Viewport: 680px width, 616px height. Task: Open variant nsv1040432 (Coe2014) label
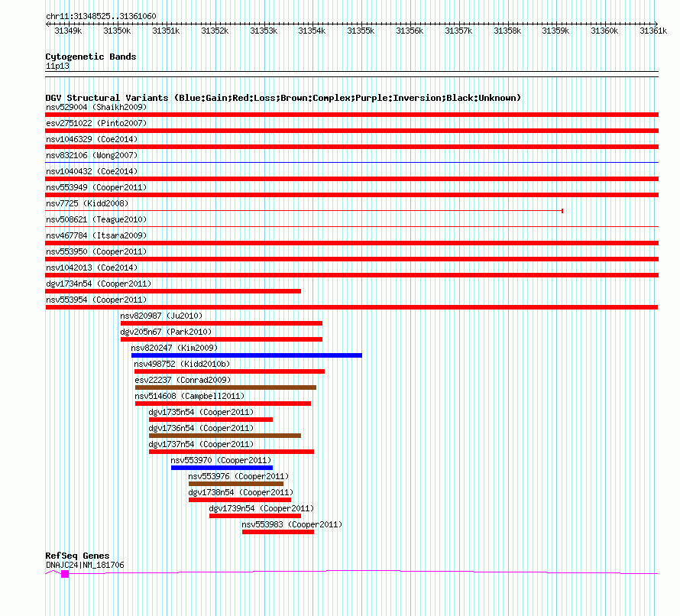(92, 171)
